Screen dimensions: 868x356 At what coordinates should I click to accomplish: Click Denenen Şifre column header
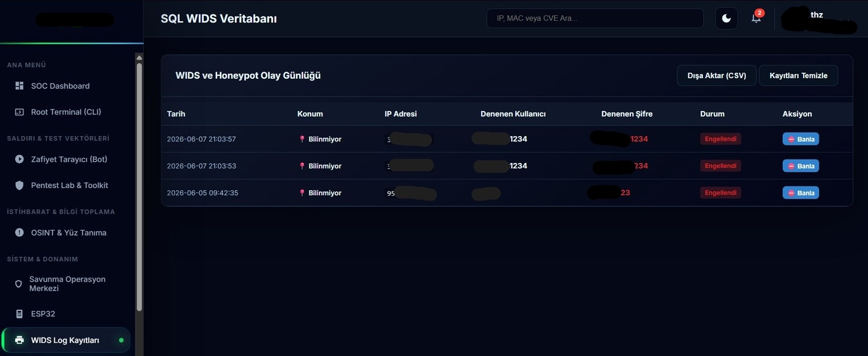click(x=627, y=114)
